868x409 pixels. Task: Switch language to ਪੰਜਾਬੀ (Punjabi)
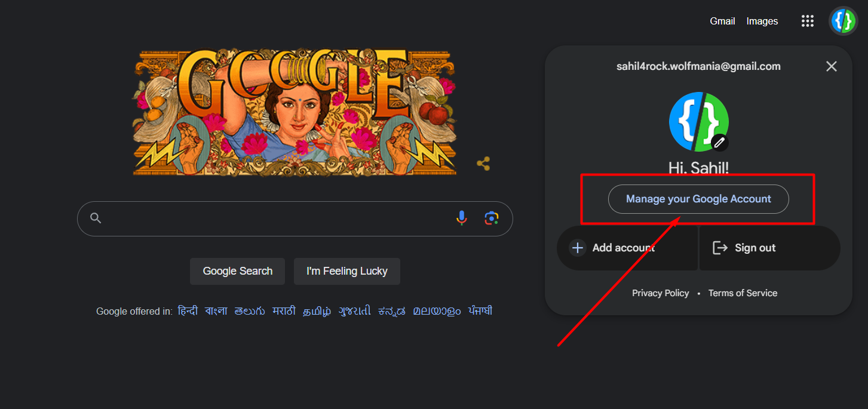coord(480,311)
